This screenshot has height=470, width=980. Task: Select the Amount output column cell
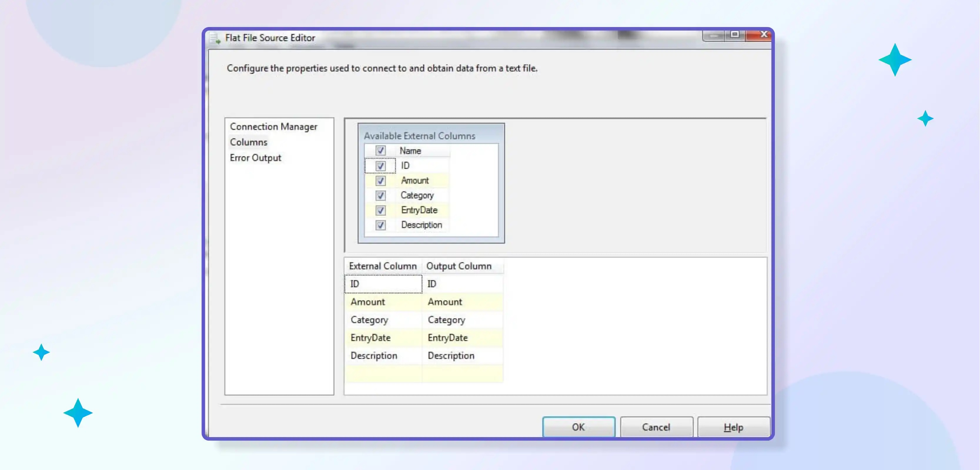point(462,302)
